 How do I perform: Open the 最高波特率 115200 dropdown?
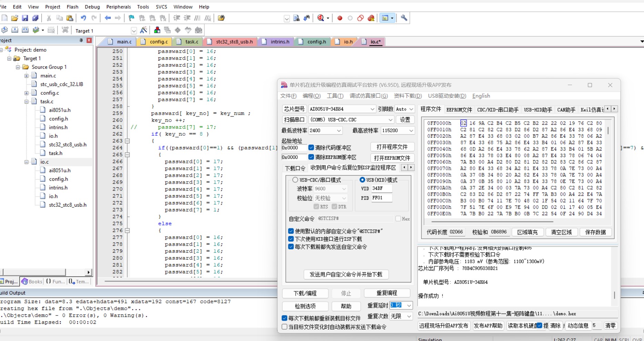click(411, 131)
